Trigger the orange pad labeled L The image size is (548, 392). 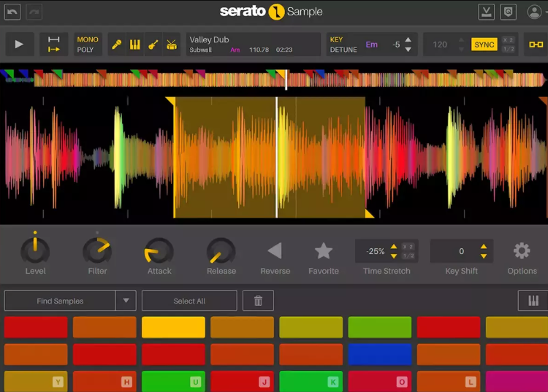tap(449, 381)
